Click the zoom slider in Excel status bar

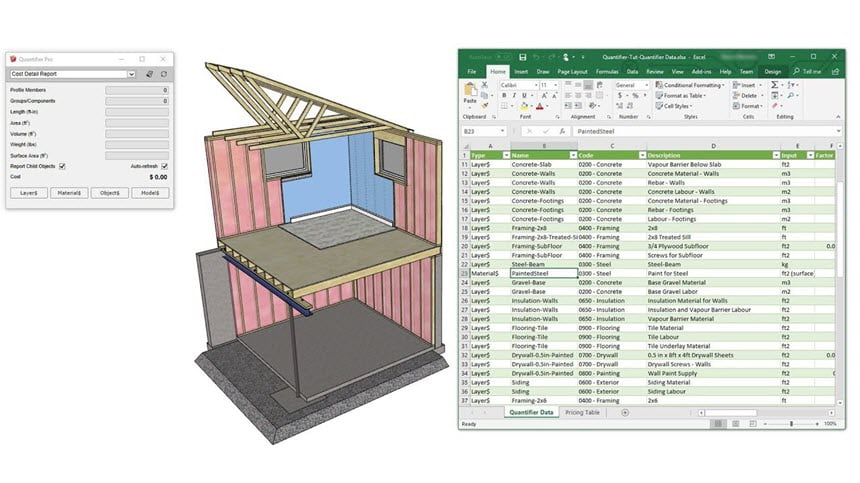click(x=791, y=424)
